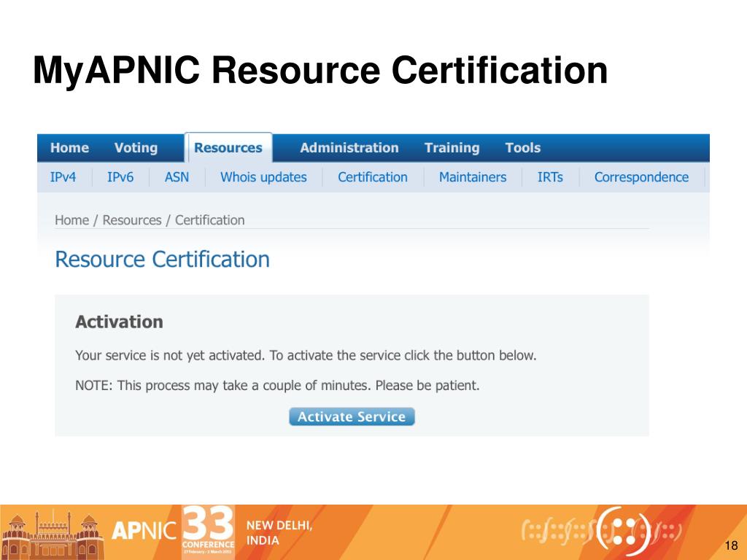Screen dimensions: 747x560
Task: Click the Resources breadcrumb link
Action: tap(132, 220)
